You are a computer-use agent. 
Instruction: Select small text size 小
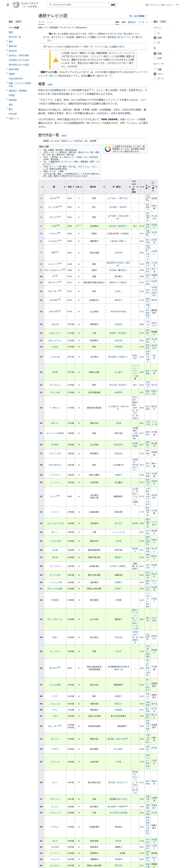point(155,33)
